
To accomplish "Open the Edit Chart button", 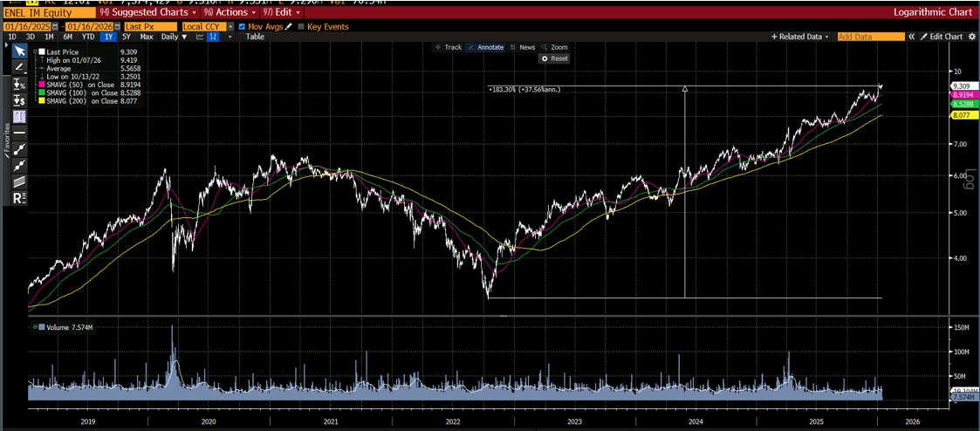I will click(942, 37).
